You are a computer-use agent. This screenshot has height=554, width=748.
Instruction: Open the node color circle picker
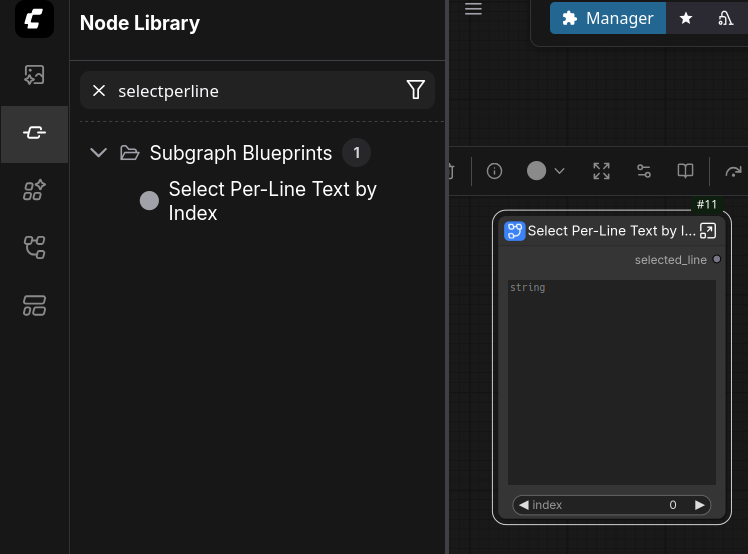tap(536, 171)
